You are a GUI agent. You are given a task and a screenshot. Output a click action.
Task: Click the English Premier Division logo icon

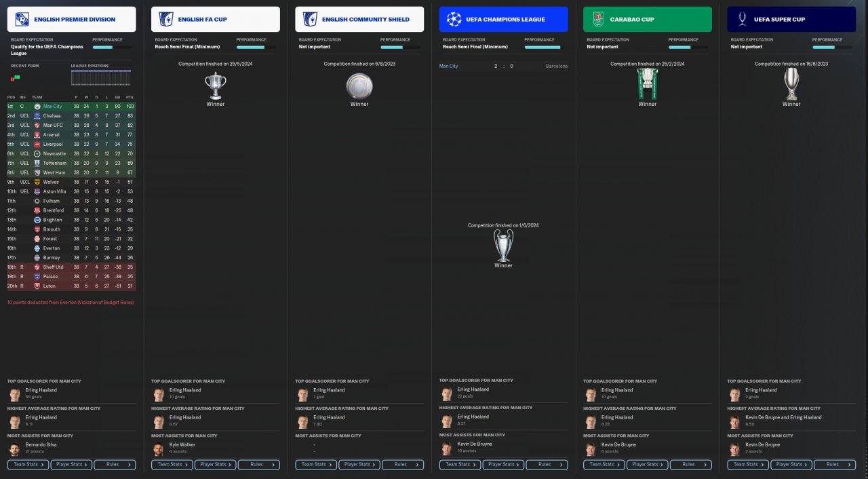(22, 19)
